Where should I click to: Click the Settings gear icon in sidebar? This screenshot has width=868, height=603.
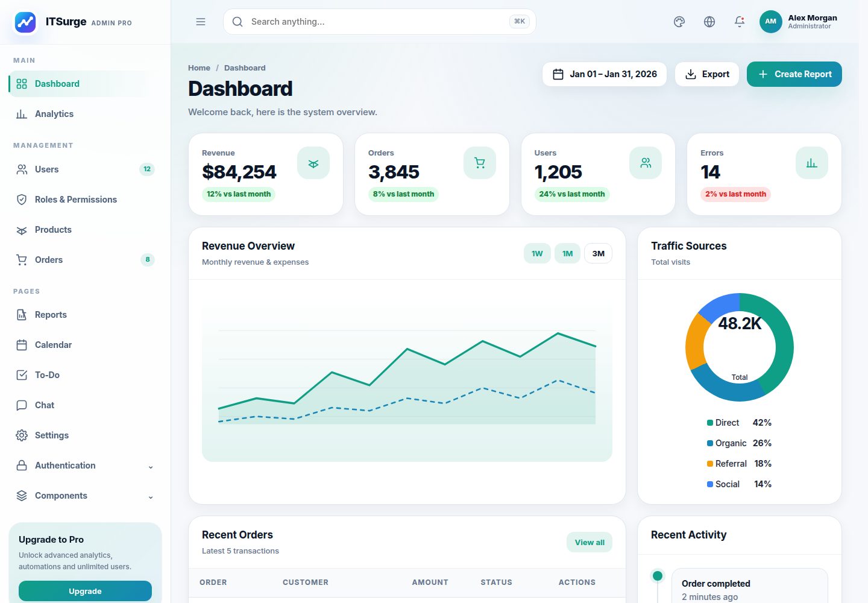point(22,435)
